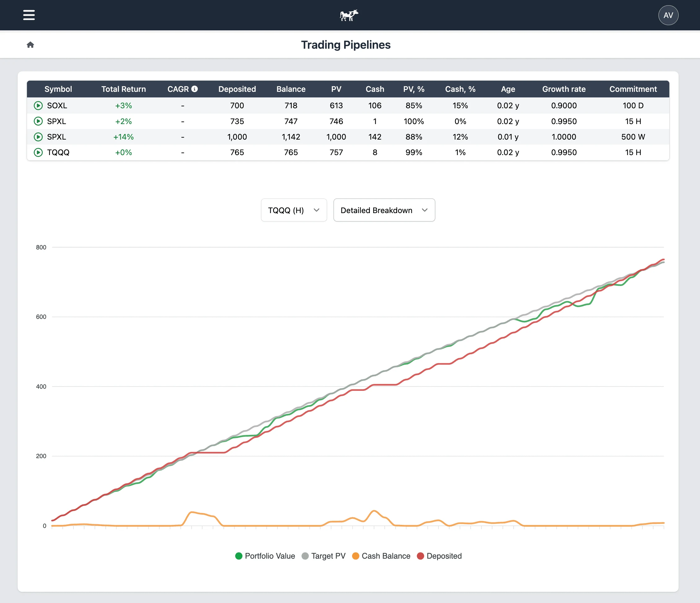700x603 pixels.
Task: Toggle Target PV series in legend
Action: 323,556
